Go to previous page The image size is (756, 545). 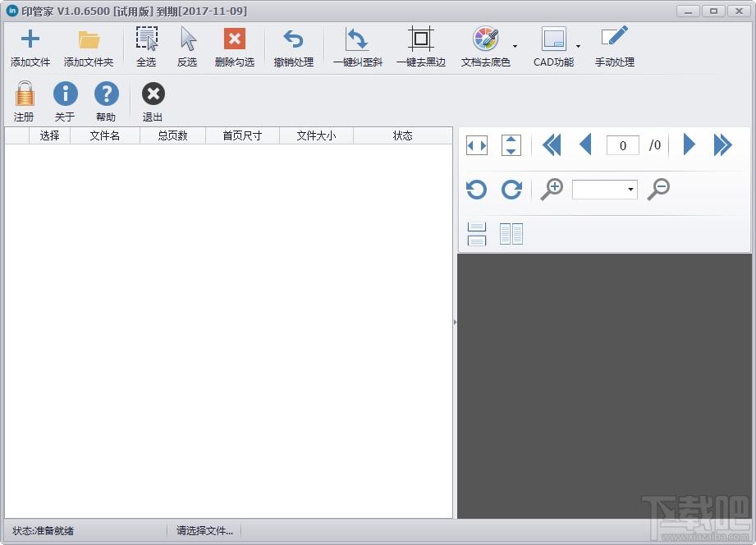pos(585,145)
